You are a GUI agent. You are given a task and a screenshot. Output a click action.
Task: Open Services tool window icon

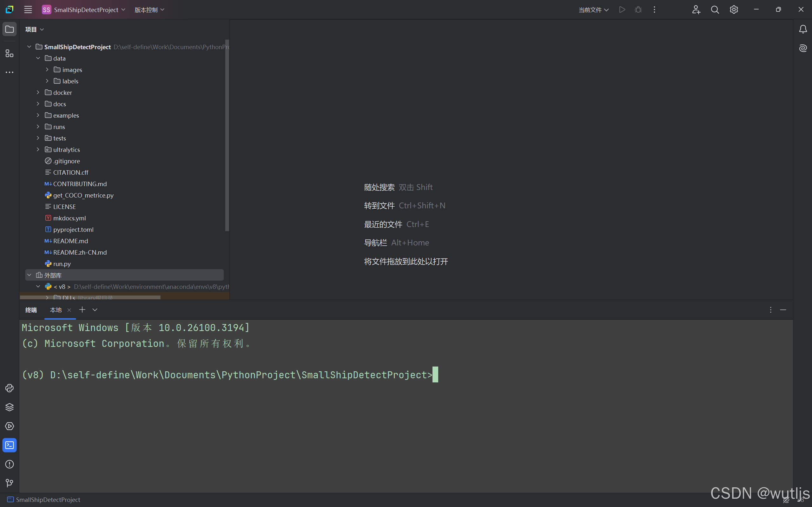[x=10, y=426]
